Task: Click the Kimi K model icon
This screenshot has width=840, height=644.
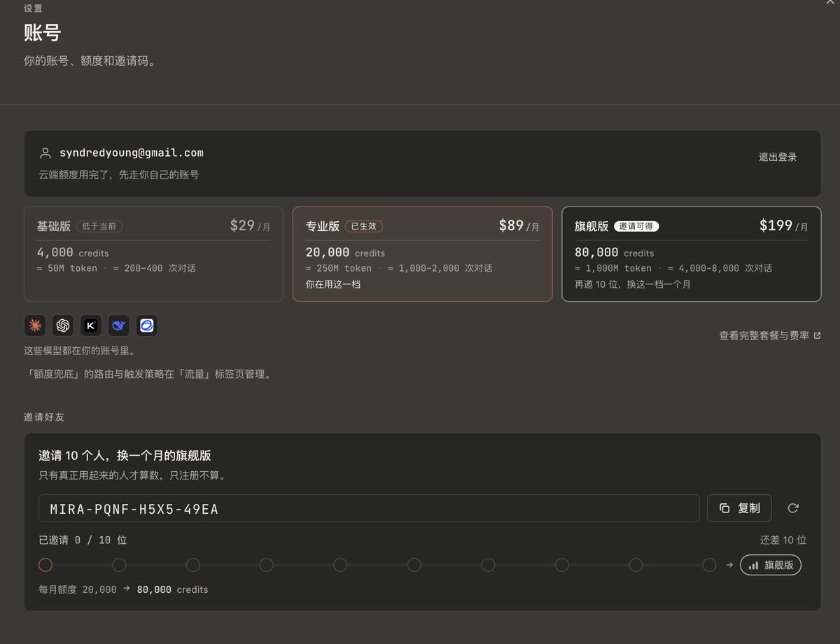Action: click(91, 325)
